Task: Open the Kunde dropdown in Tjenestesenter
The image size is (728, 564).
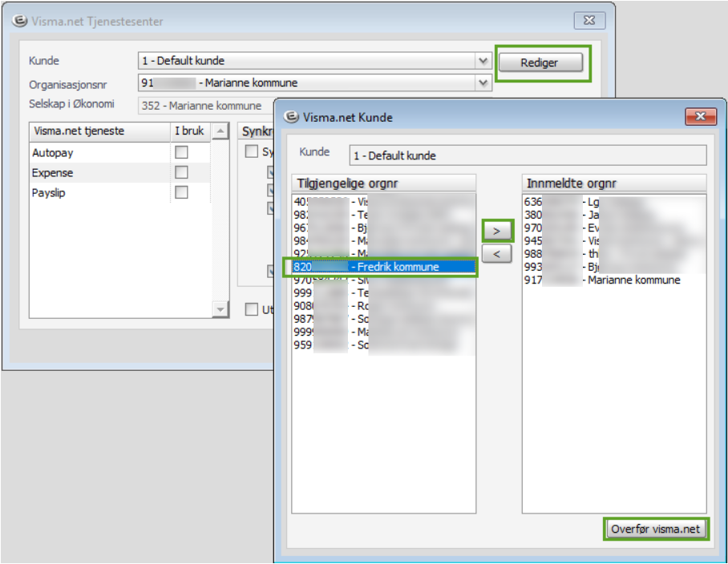Action: click(483, 61)
